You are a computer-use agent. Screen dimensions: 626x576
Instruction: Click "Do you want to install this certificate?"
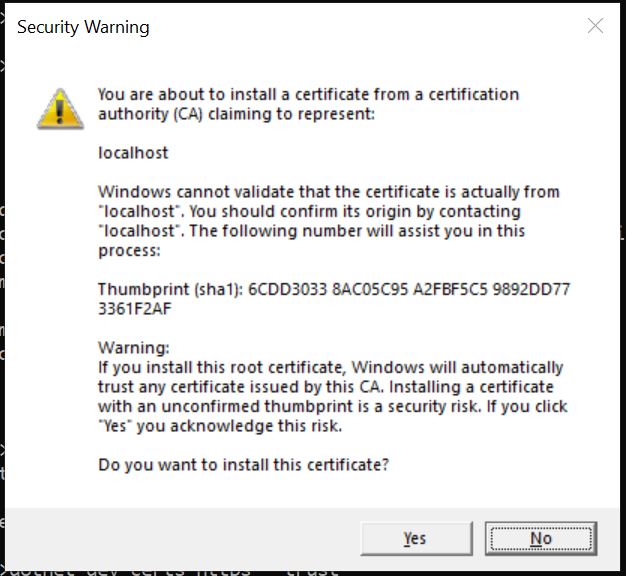tap(243, 465)
